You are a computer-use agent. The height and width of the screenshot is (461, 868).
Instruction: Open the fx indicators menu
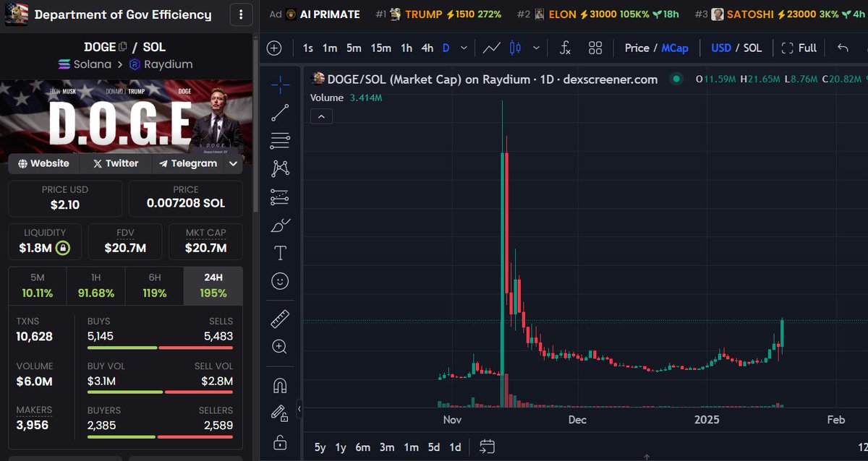(565, 48)
